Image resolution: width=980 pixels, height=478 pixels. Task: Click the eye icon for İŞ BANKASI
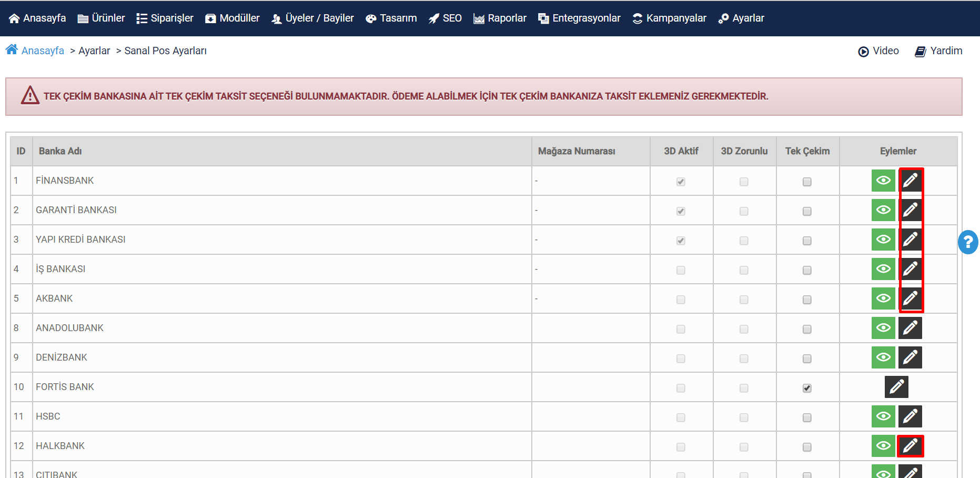884,269
